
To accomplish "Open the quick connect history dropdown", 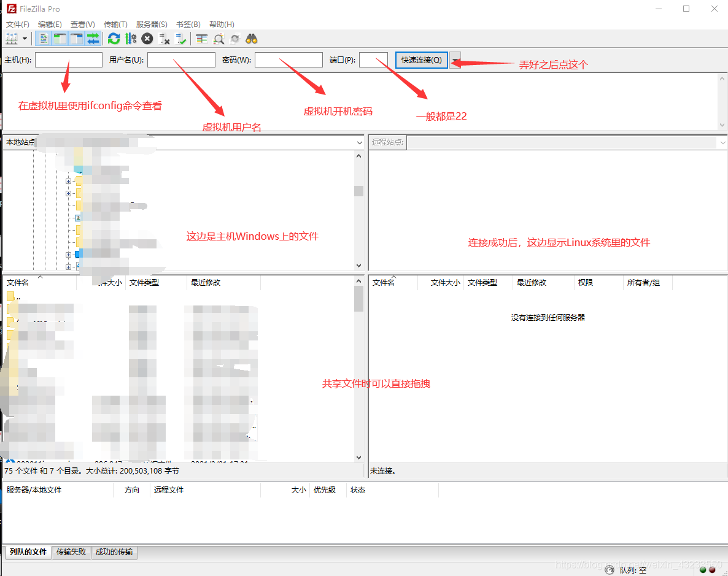I will 455,60.
